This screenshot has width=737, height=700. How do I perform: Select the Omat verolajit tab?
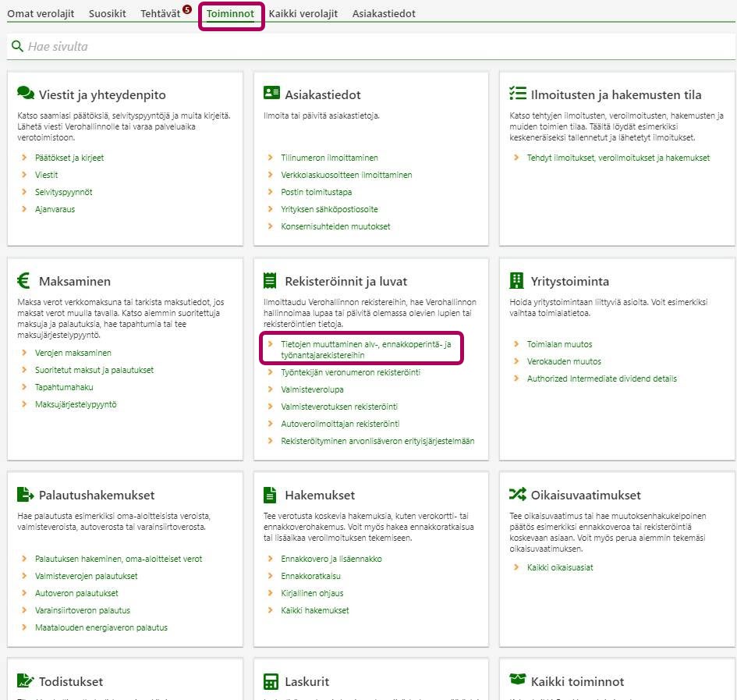(41, 13)
